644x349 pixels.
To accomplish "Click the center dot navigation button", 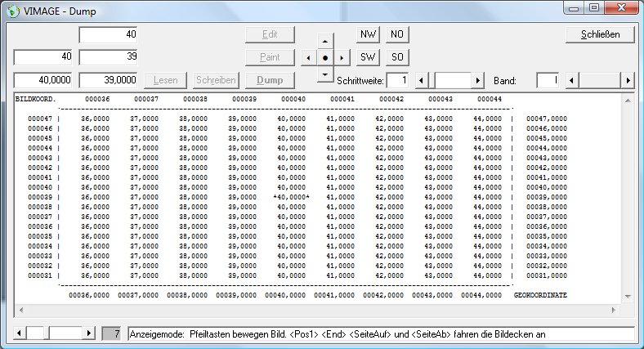I will tap(325, 58).
